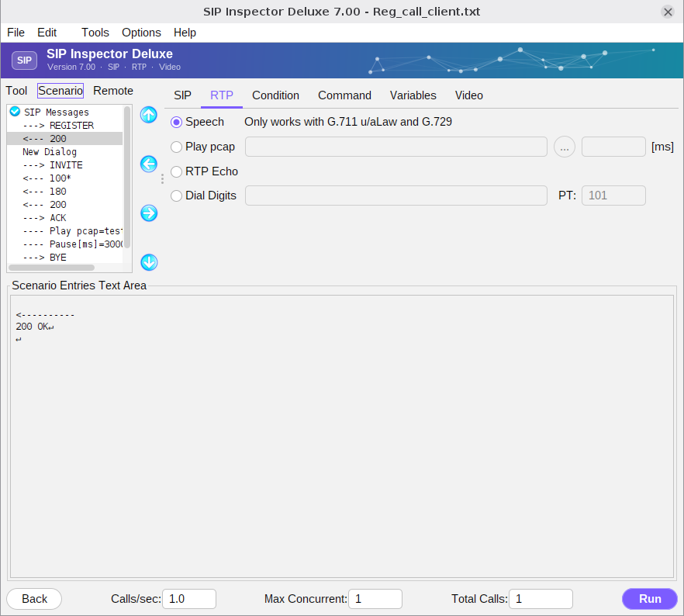Select the Speech radio button
The image size is (684, 616).
[176, 122]
